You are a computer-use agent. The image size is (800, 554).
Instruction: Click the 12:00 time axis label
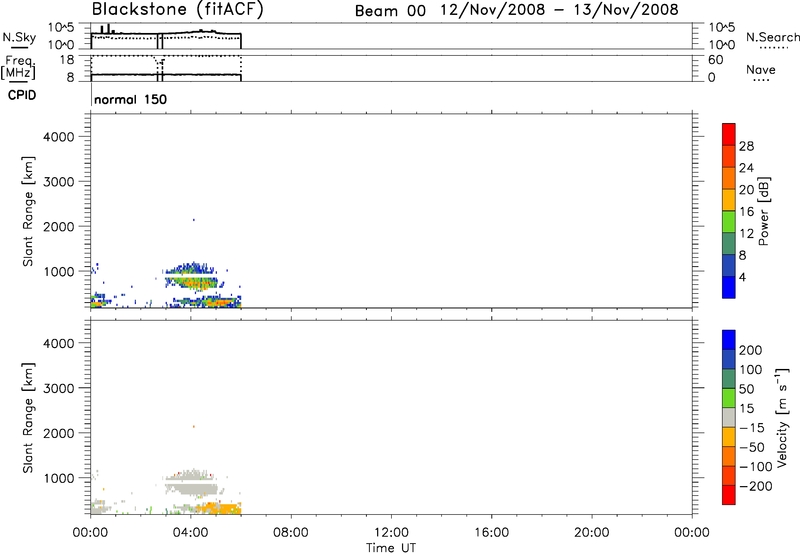tap(391, 533)
